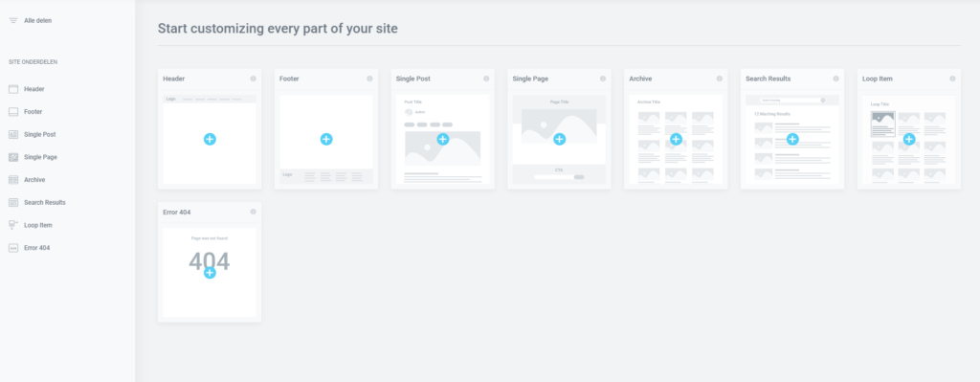Add a new Single Post template with plus
The width and height of the screenshot is (980, 382).
[443, 139]
